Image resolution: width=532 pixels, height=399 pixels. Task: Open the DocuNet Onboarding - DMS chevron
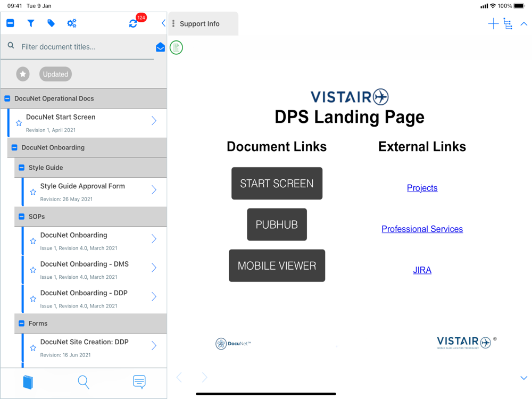[154, 268]
